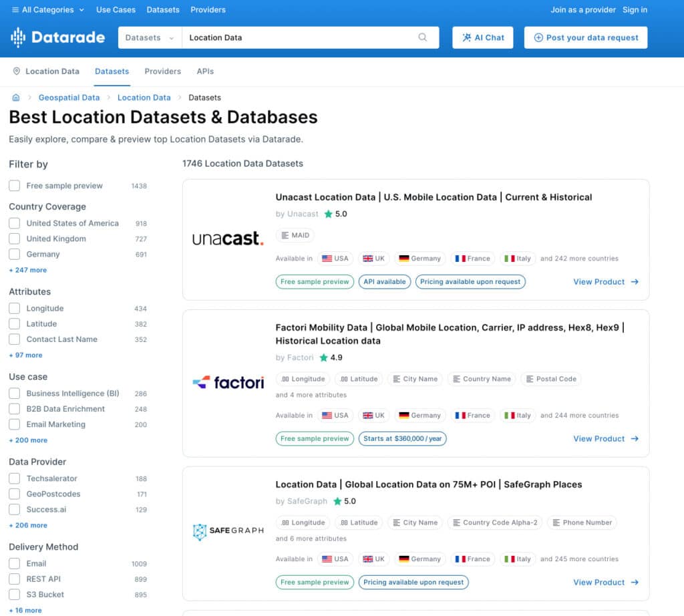The image size is (684, 616).
Task: Check United States of America filter
Action: point(15,223)
